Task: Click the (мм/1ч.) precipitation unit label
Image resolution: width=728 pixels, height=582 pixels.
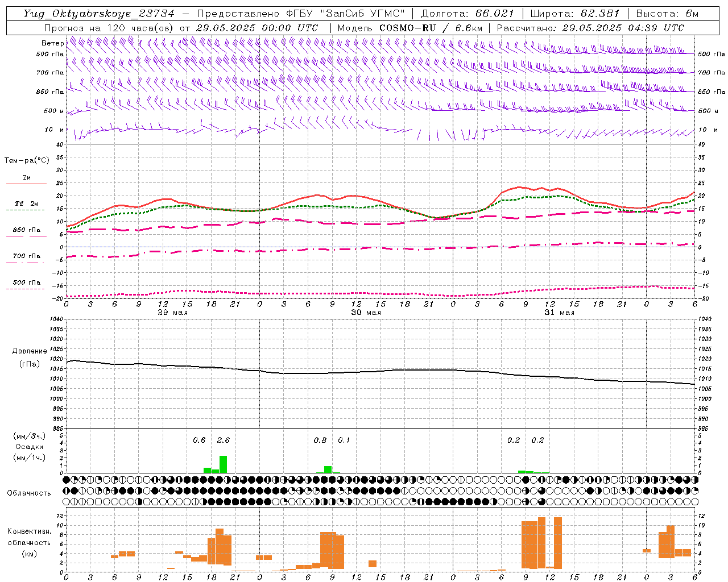Action: [30, 457]
